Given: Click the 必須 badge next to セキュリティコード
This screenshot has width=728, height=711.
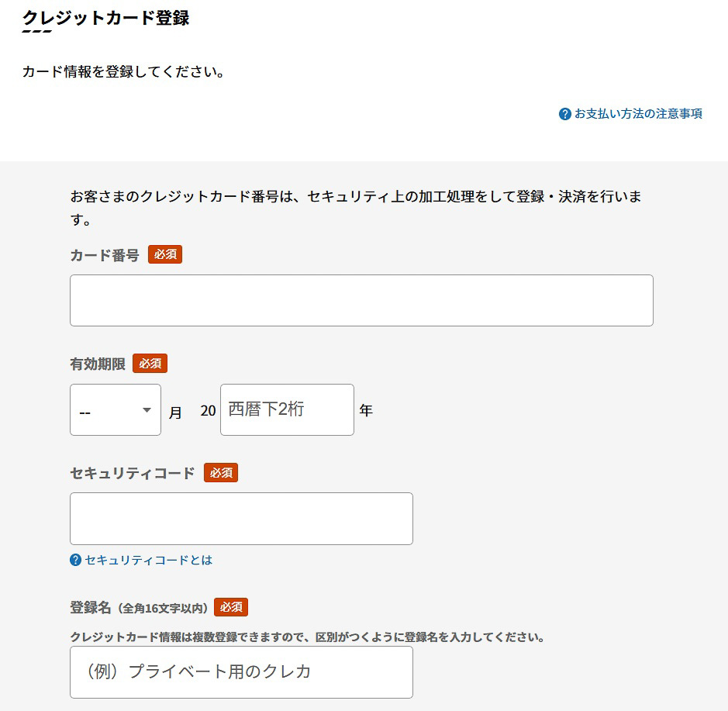Looking at the screenshot, I should coord(220,472).
